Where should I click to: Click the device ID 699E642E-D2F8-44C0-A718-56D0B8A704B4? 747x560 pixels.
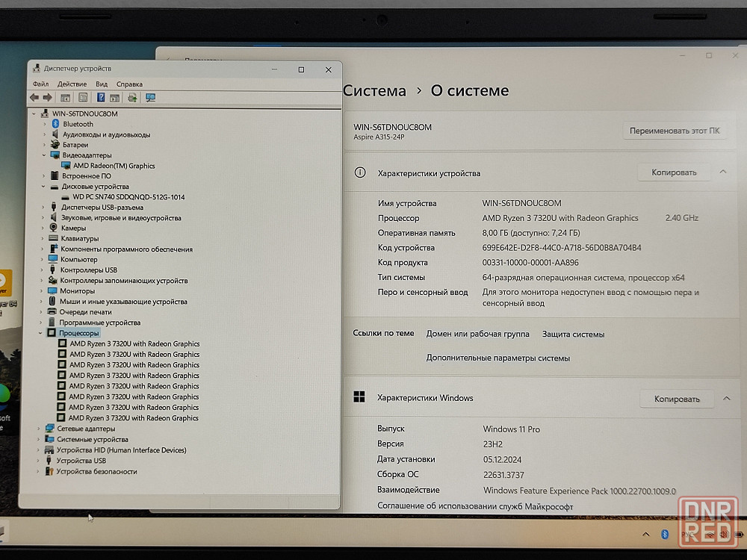[x=562, y=248]
